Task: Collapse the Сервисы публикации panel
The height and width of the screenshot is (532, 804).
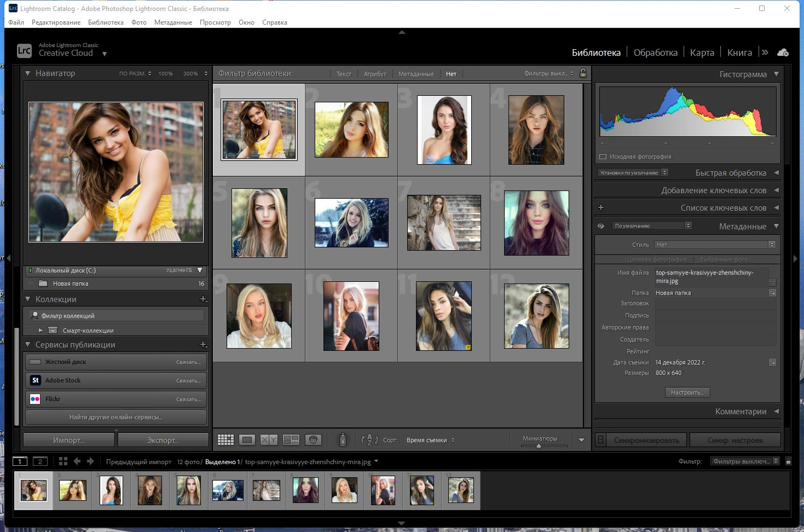Action: [x=27, y=345]
